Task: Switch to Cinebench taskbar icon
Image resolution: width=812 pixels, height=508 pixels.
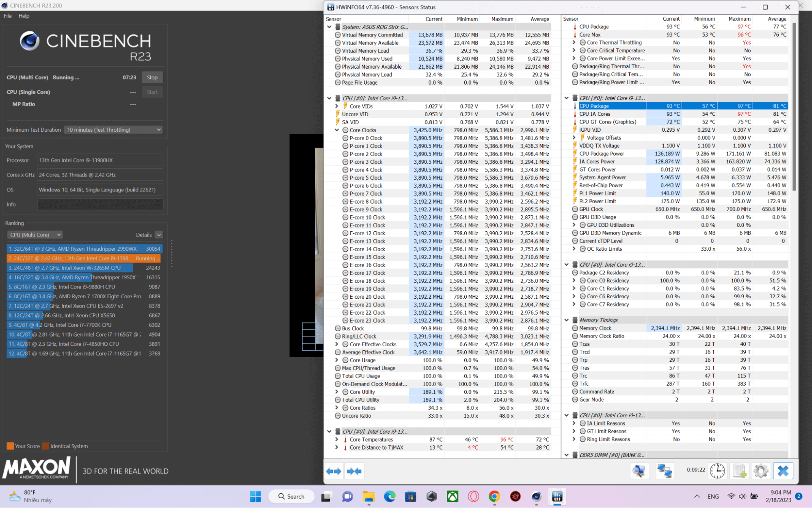Action: 536,497
